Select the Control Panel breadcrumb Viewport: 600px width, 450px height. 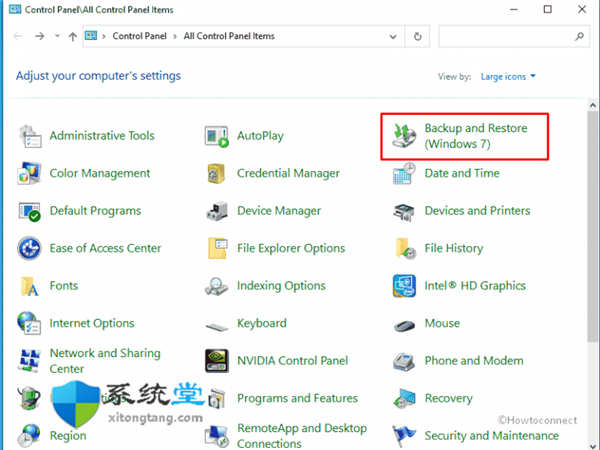click(x=139, y=36)
